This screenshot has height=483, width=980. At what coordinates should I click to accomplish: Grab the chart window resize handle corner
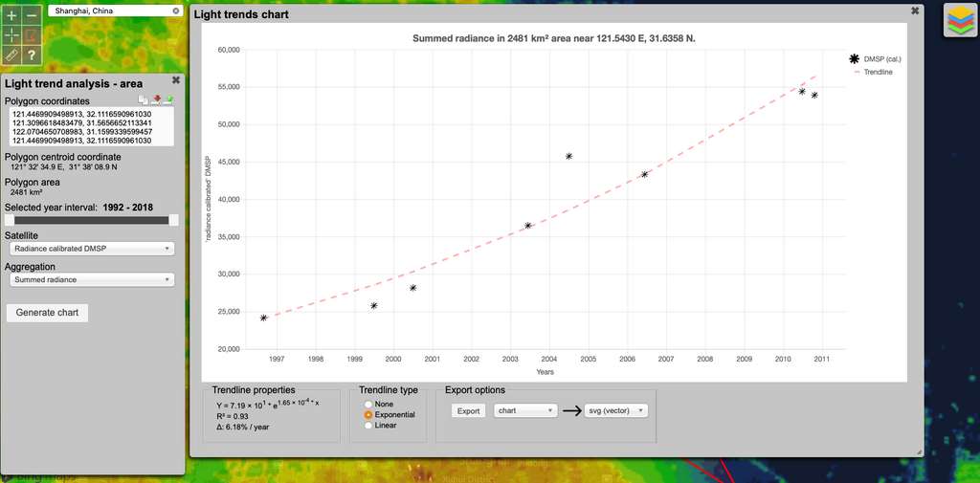[x=920, y=451]
